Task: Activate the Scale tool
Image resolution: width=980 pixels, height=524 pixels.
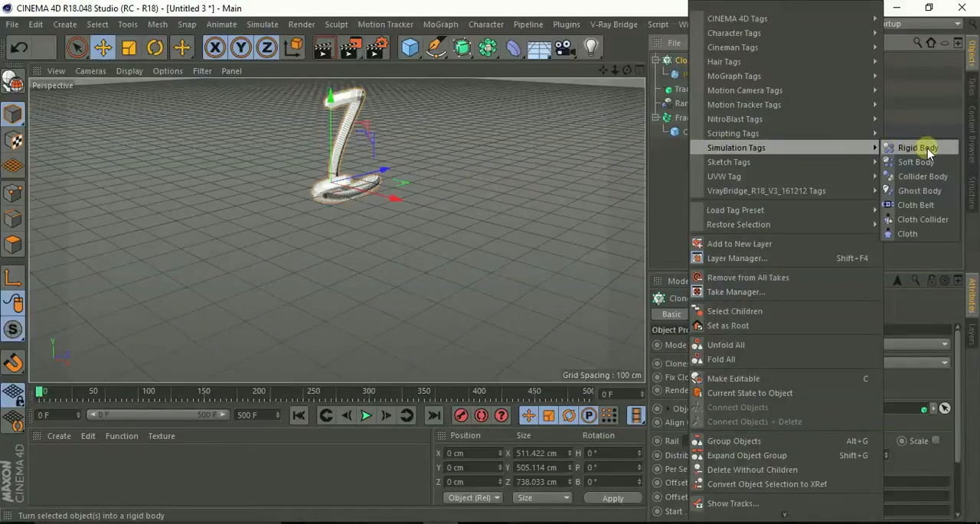Action: coord(129,48)
